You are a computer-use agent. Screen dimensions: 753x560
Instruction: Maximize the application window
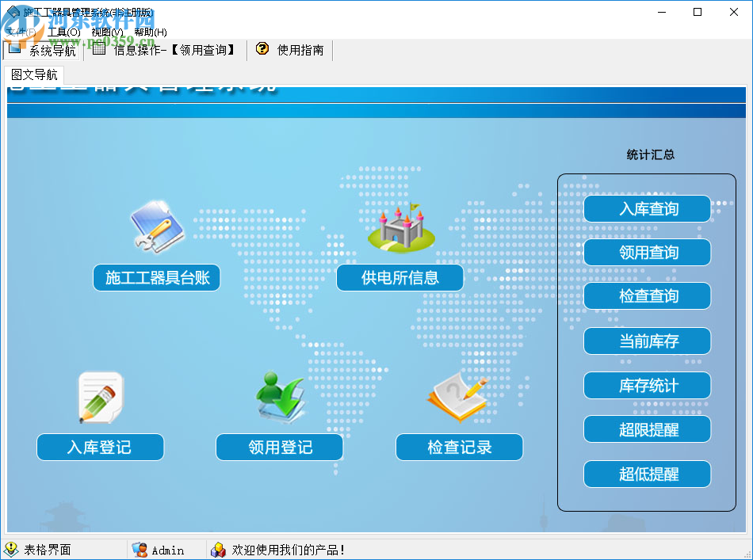(x=698, y=12)
